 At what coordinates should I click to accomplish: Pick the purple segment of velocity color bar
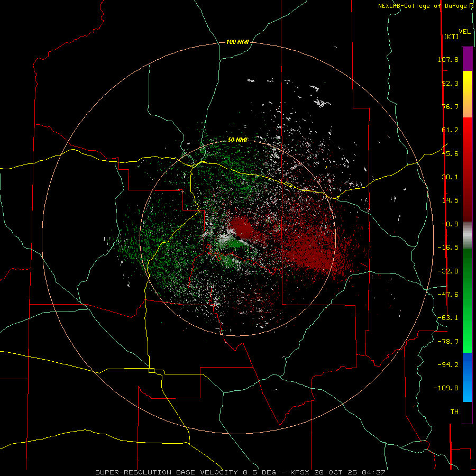pyautogui.click(x=467, y=59)
